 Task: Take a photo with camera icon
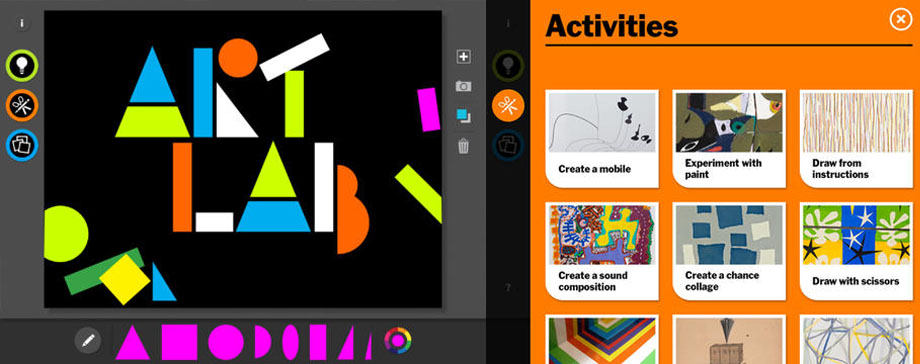(x=464, y=86)
